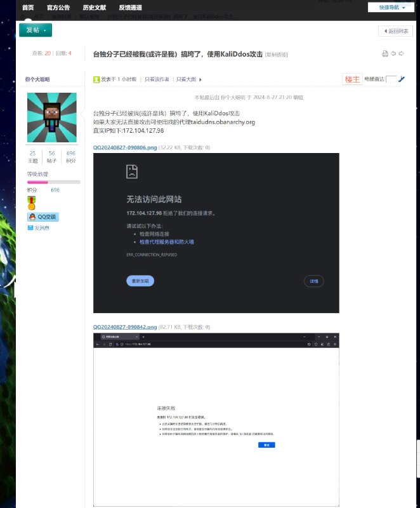Click the 电梯直达 floor input box

click(x=391, y=79)
